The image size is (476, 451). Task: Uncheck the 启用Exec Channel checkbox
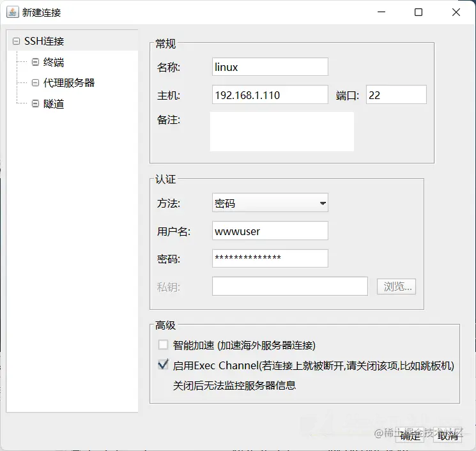[163, 365]
